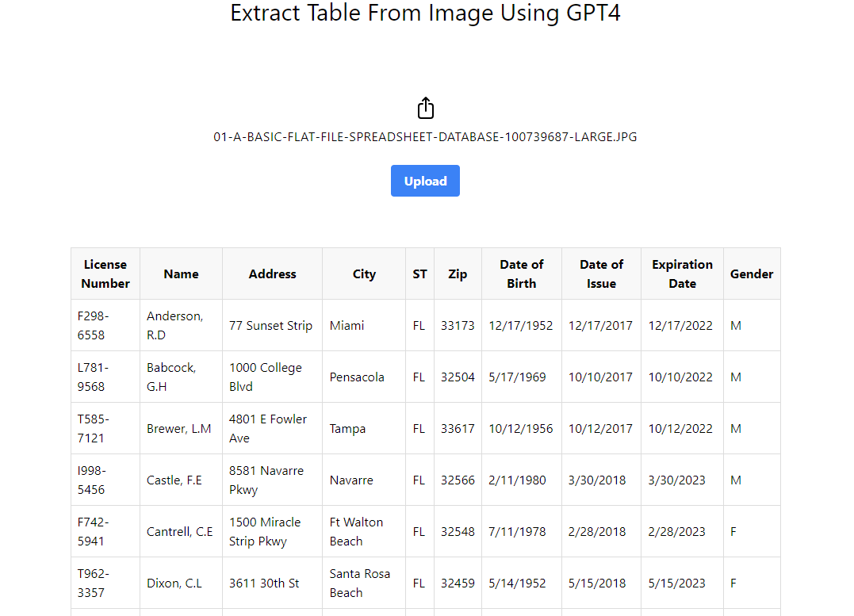Select the License Number column header
This screenshot has width=854, height=616.
point(105,274)
